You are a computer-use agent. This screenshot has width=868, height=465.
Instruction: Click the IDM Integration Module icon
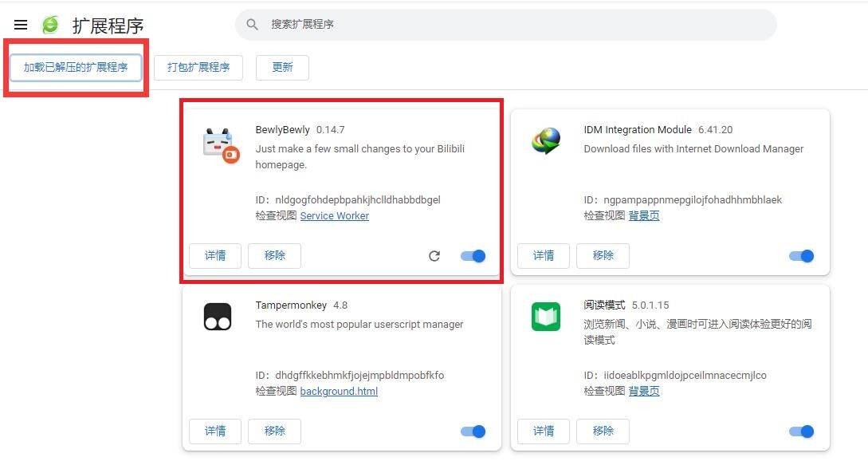546,142
